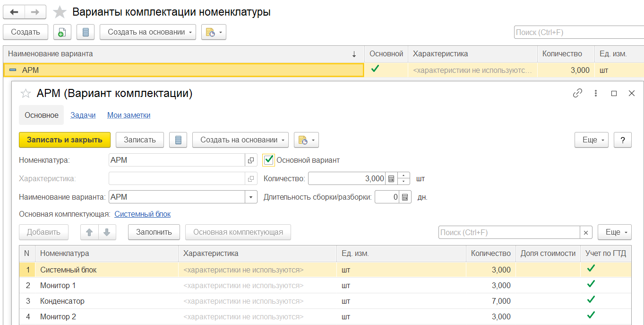Click the search field in the components table
Image resolution: width=644 pixels, height=325 pixels.
pos(509,232)
